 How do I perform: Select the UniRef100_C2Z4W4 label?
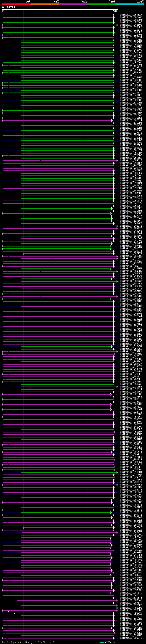[x=131, y=35]
